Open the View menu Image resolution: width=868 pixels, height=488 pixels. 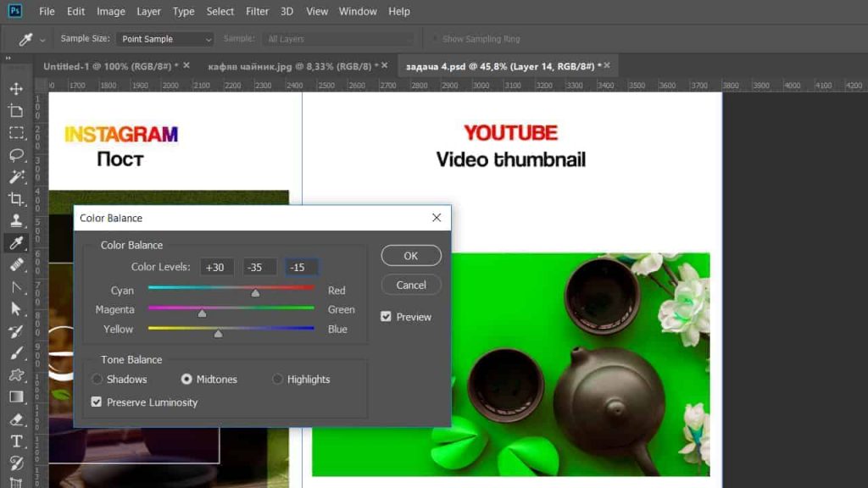(317, 11)
